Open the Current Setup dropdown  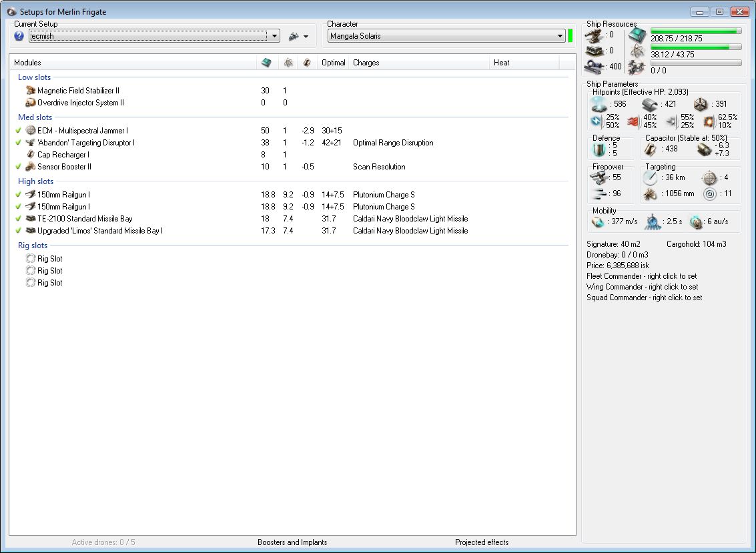pos(274,36)
